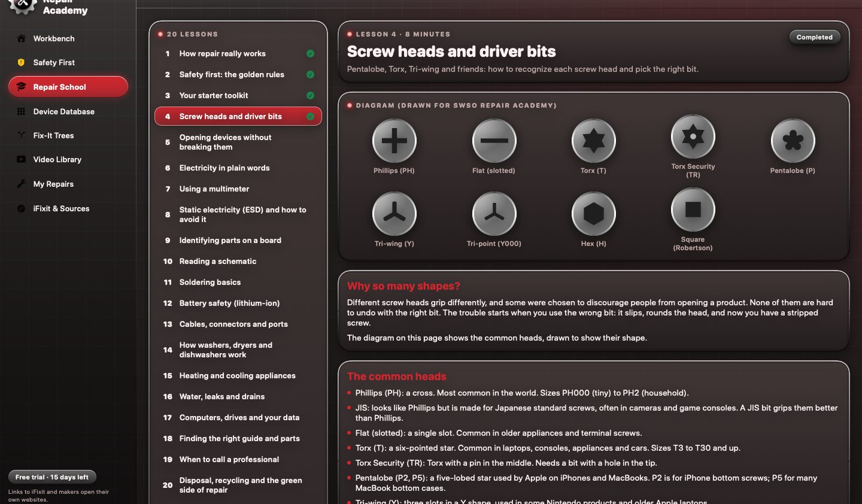This screenshot has height=504, width=862.
Task: Select My Repairs in the sidebar
Action: tap(68, 184)
